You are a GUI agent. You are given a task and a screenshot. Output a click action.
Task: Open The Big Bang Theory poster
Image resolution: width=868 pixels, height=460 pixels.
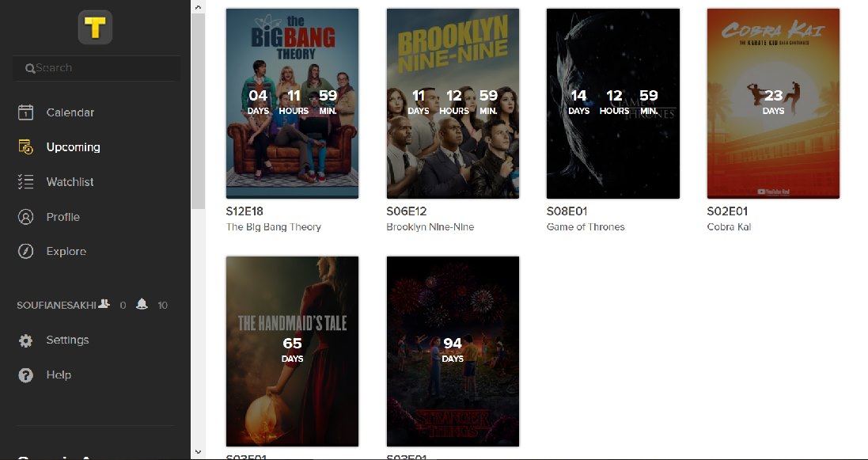[292, 104]
